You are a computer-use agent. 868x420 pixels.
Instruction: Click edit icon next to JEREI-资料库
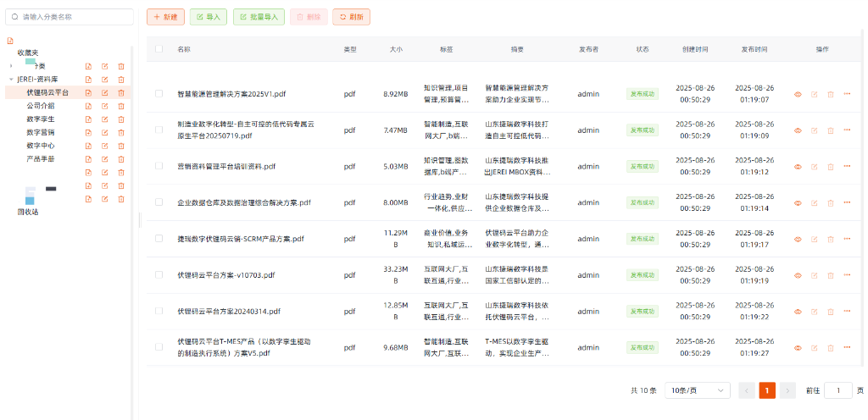click(x=105, y=80)
